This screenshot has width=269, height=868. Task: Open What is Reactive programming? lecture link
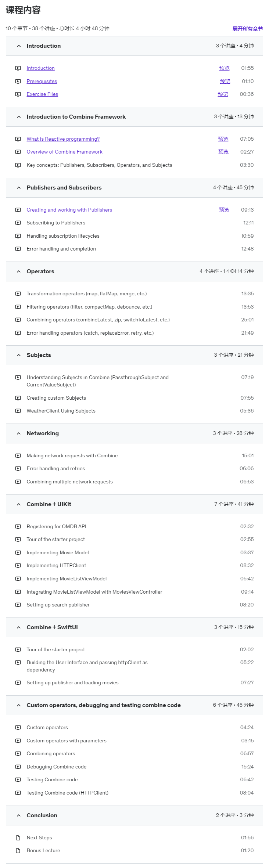pos(63,139)
